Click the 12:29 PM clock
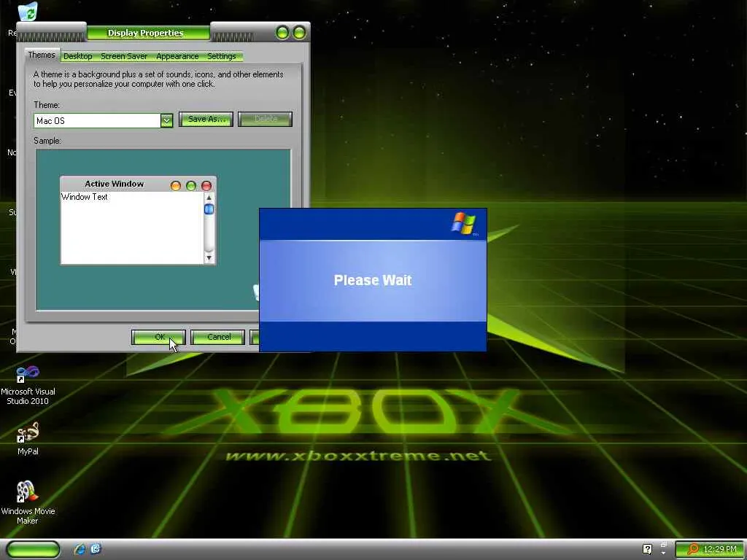The image size is (747, 560). click(x=720, y=549)
